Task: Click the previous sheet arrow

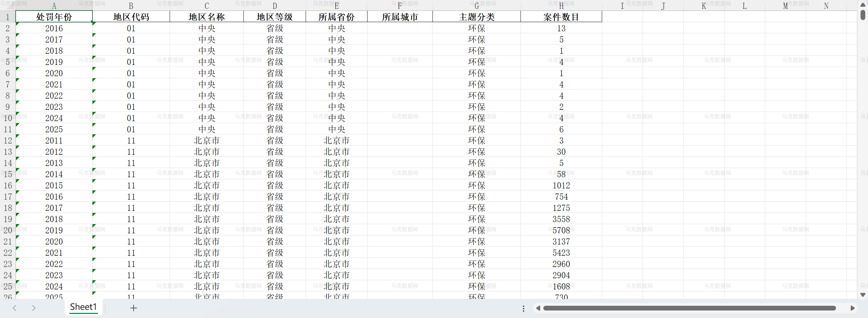Action: [15, 308]
